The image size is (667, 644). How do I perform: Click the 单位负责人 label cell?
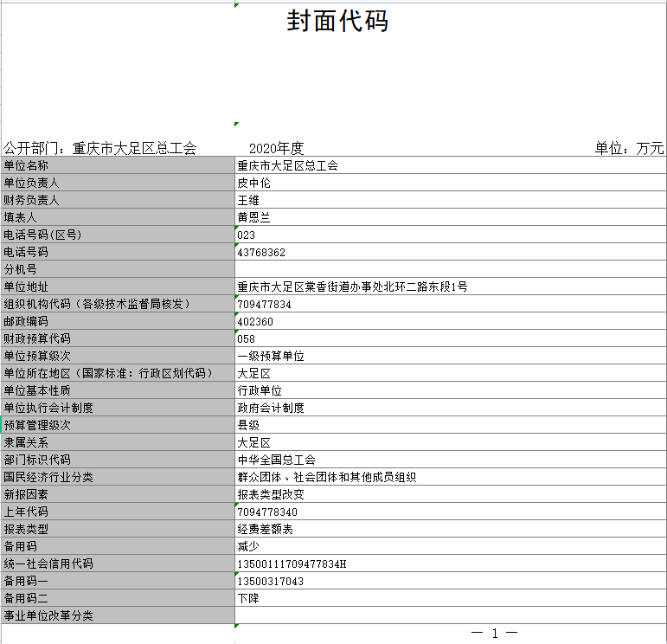[118, 183]
